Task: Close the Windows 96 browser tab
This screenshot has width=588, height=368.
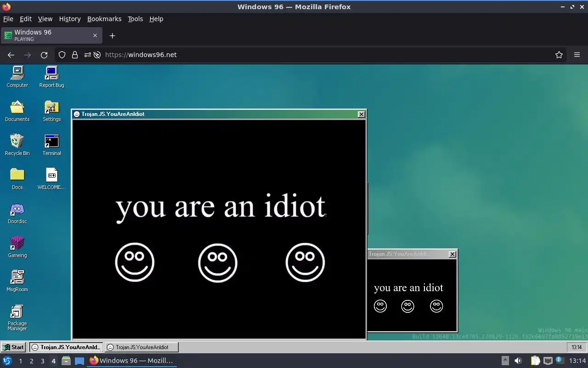Action: [95, 35]
